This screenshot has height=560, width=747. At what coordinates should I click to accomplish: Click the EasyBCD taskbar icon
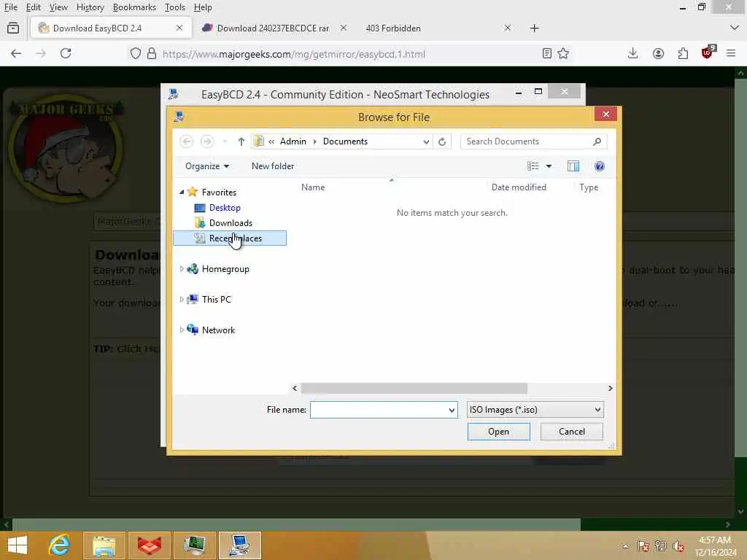pos(239,545)
